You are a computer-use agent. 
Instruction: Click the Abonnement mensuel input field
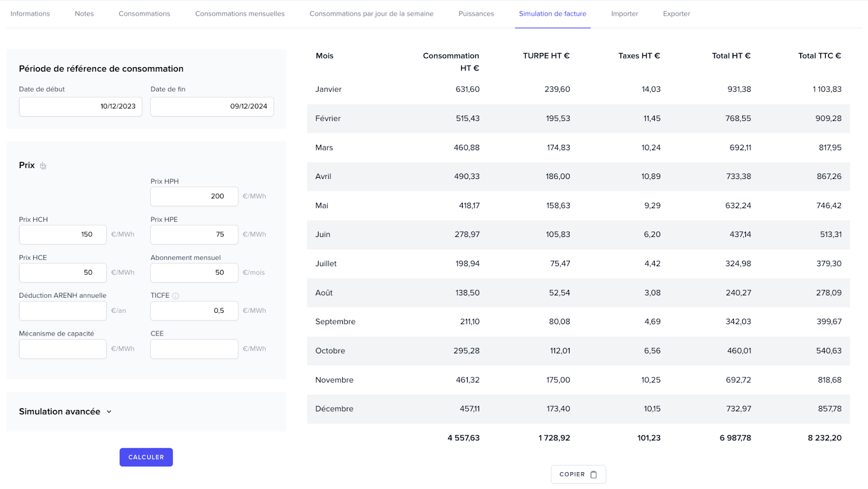[194, 273]
